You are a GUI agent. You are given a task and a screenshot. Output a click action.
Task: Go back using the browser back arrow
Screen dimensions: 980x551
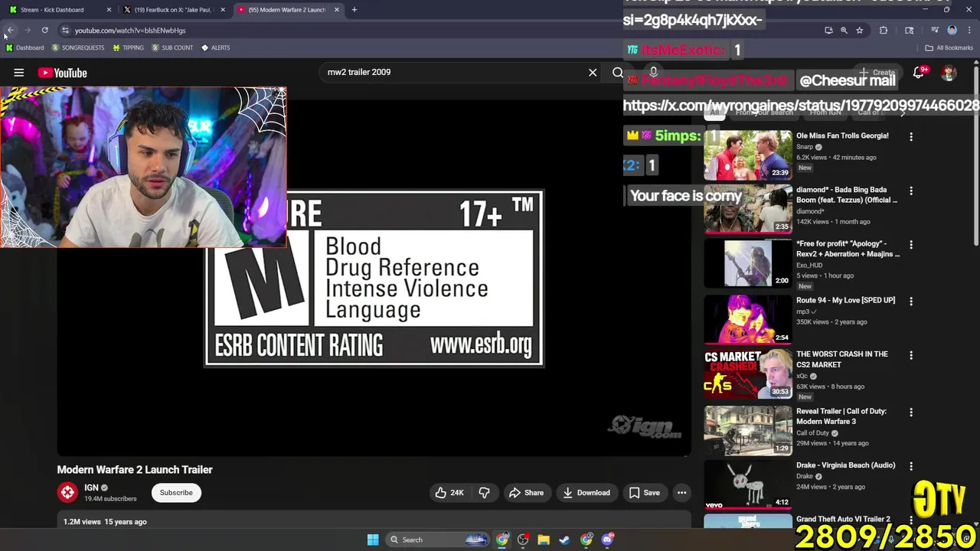pos(10,31)
